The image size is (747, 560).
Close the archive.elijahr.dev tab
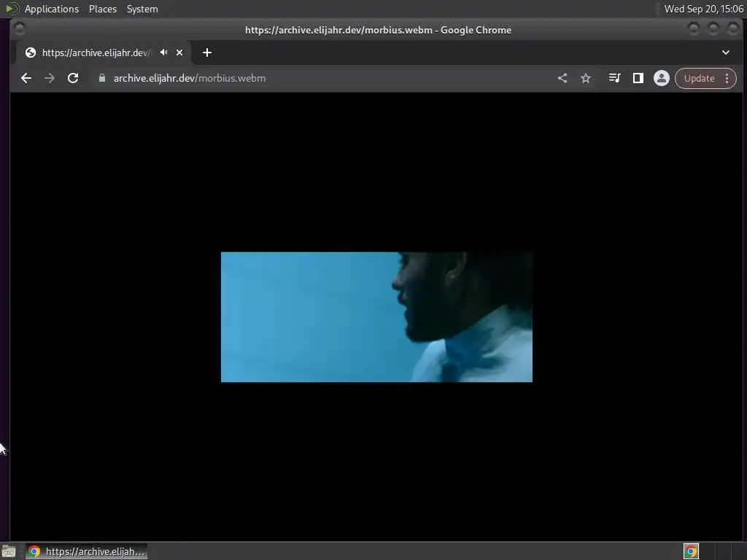point(179,52)
